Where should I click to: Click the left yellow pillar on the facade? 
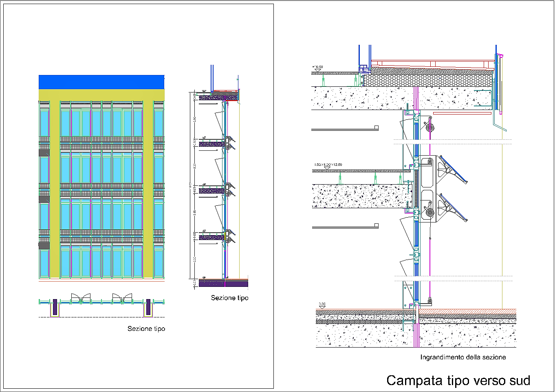55,187
